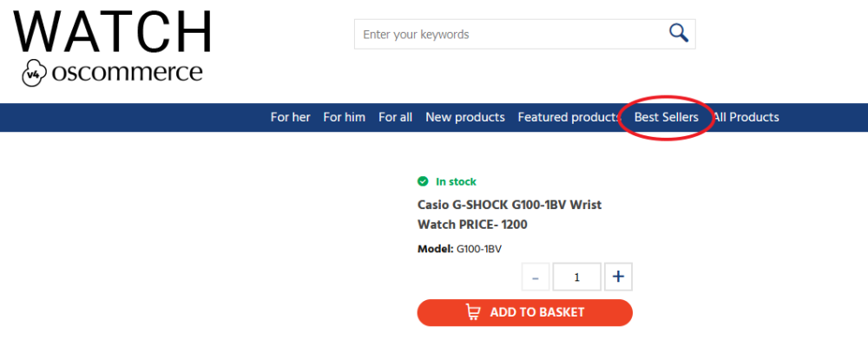
Task: Open the For her menu
Action: (x=290, y=117)
